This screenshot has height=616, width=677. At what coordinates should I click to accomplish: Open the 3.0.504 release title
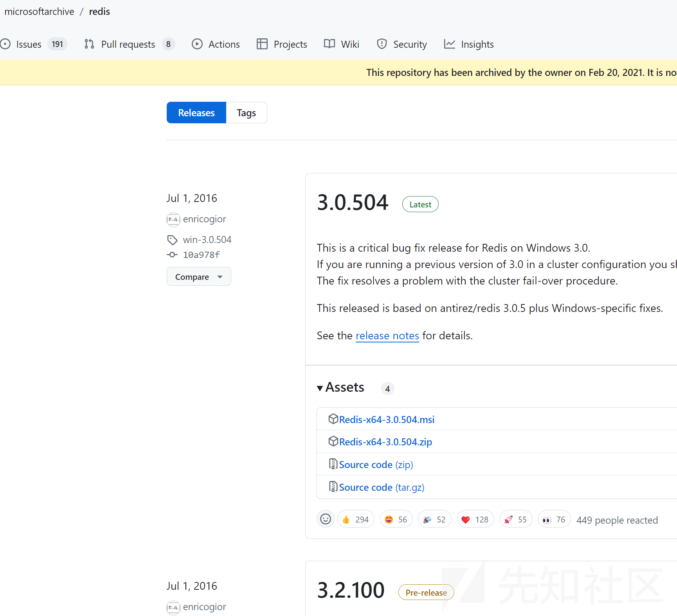(x=353, y=202)
